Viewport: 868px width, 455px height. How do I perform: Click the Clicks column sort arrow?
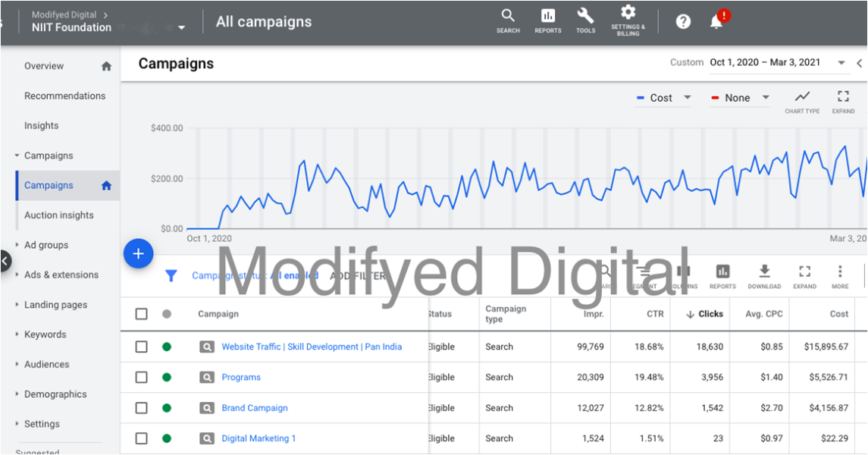click(x=690, y=315)
